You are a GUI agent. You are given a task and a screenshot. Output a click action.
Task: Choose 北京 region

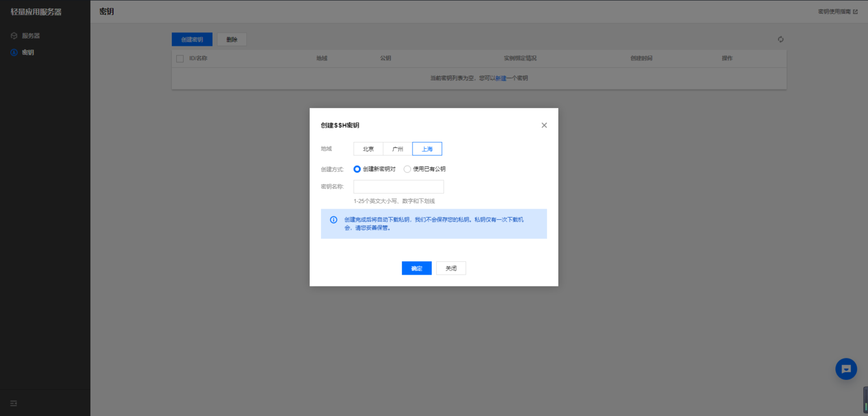(368, 149)
